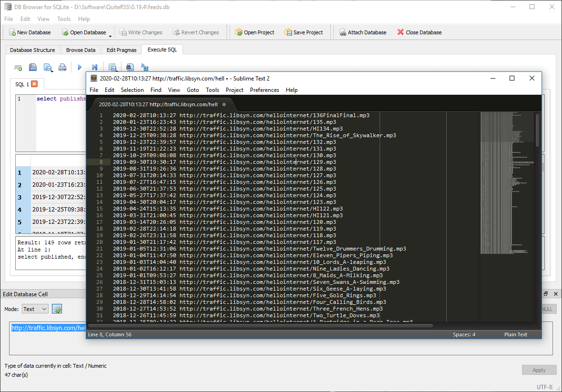
Task: Print the SQL statement via printer icon
Action: click(62, 67)
